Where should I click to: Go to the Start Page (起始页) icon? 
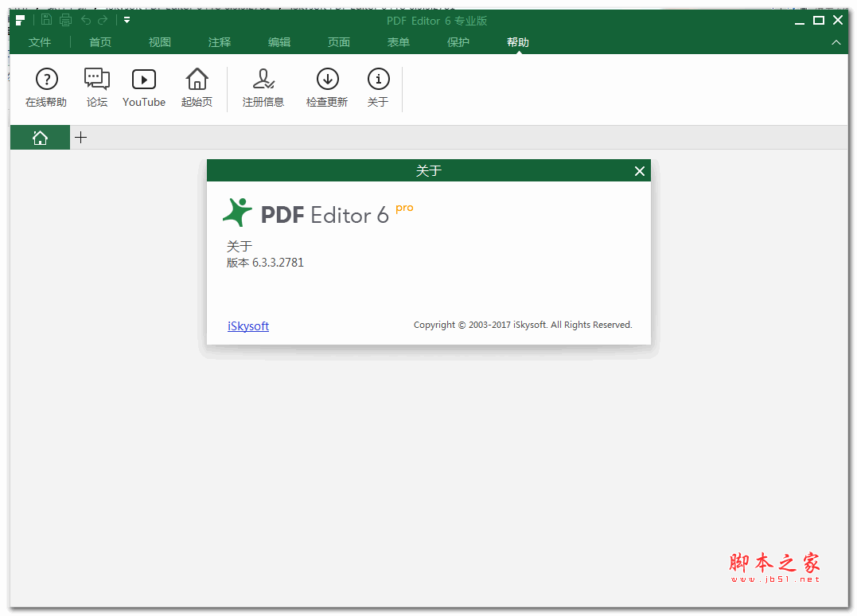click(x=197, y=88)
